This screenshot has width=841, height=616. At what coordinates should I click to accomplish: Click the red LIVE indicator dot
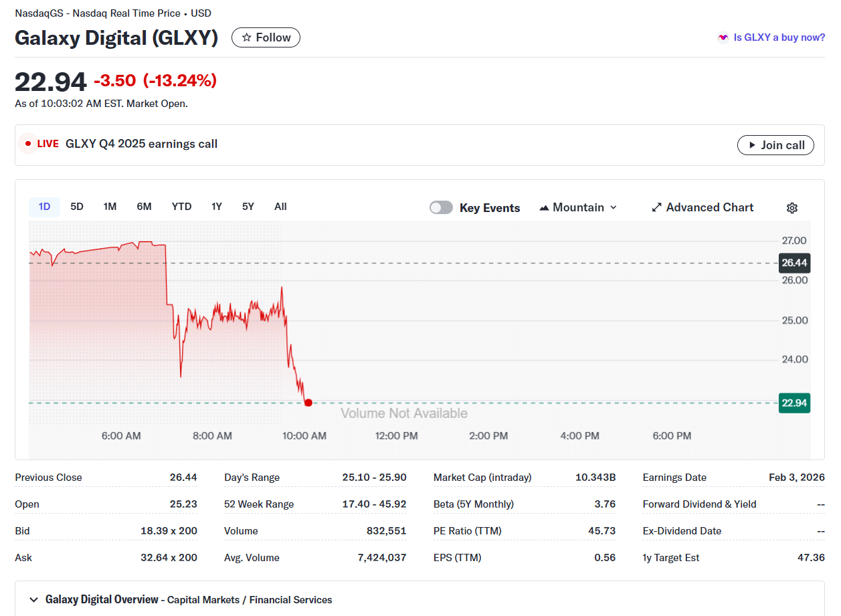click(28, 144)
